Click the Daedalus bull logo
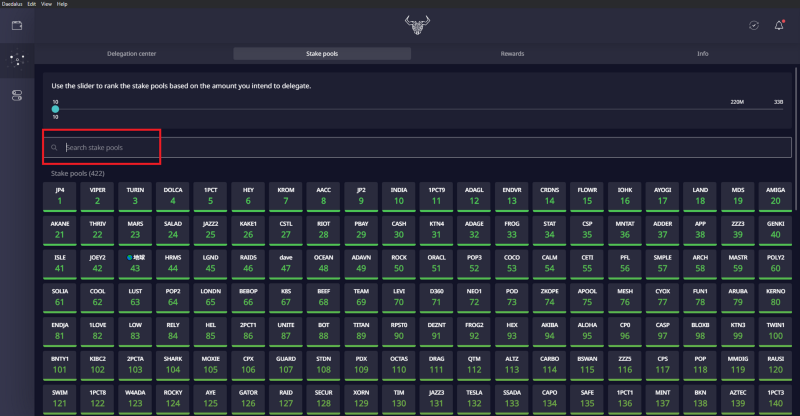The height and width of the screenshot is (416, 800). click(417, 25)
